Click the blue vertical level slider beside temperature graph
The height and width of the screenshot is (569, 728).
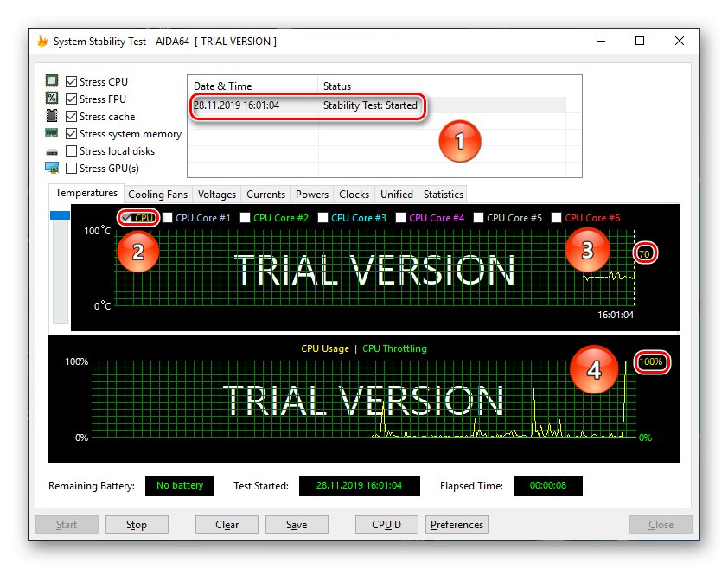pos(60,215)
